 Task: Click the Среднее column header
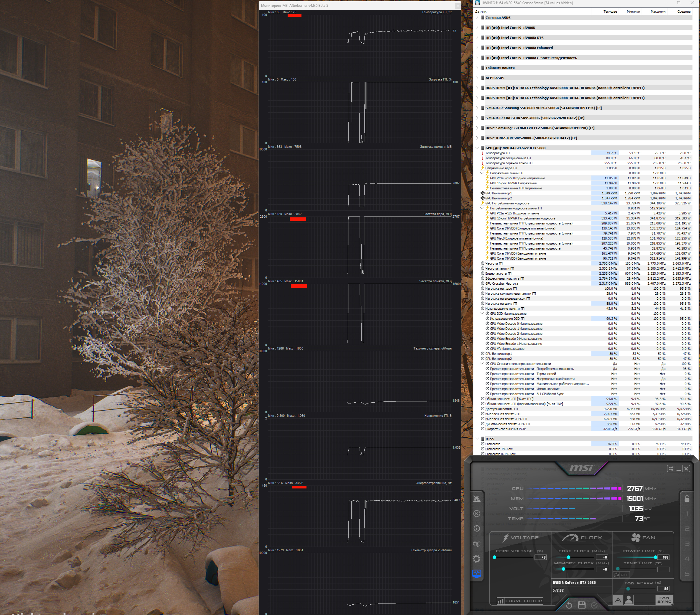[x=683, y=11]
